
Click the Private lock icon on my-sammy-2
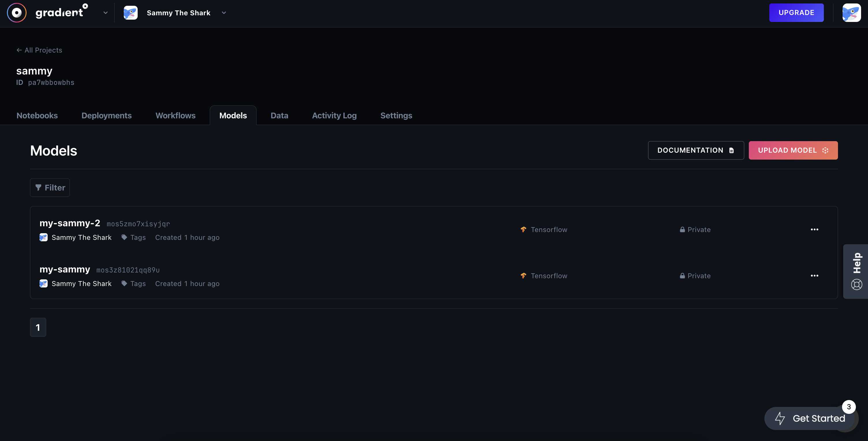click(681, 229)
